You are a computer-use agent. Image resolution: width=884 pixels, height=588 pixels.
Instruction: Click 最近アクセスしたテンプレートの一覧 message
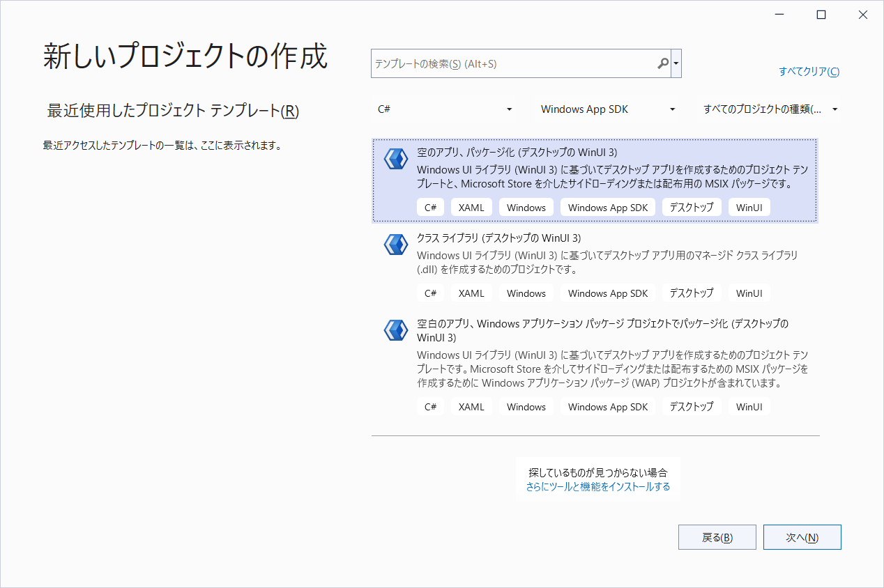click(x=162, y=146)
